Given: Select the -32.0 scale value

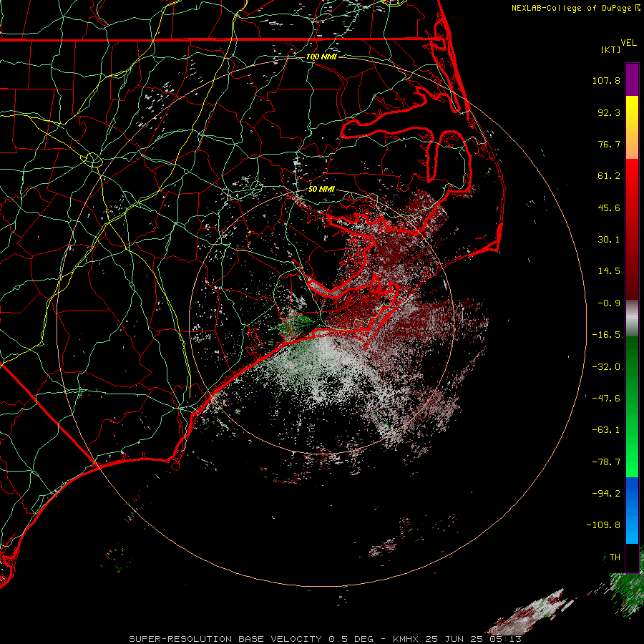Looking at the screenshot, I should [x=606, y=367].
